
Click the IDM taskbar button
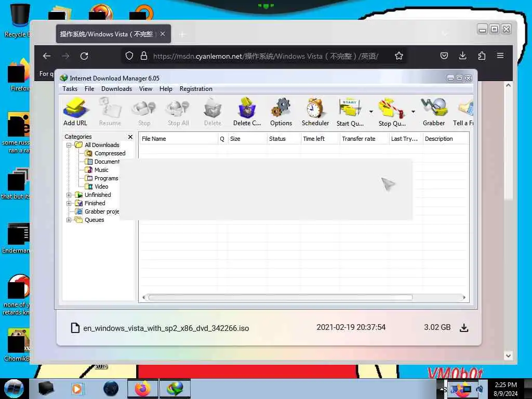click(x=175, y=389)
